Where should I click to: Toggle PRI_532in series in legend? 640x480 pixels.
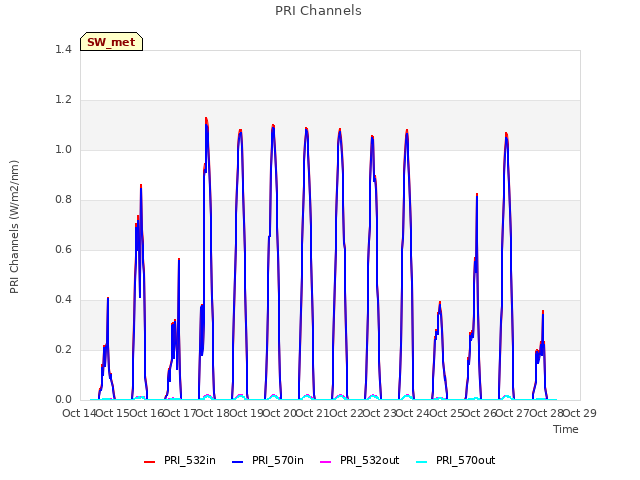tap(180, 460)
